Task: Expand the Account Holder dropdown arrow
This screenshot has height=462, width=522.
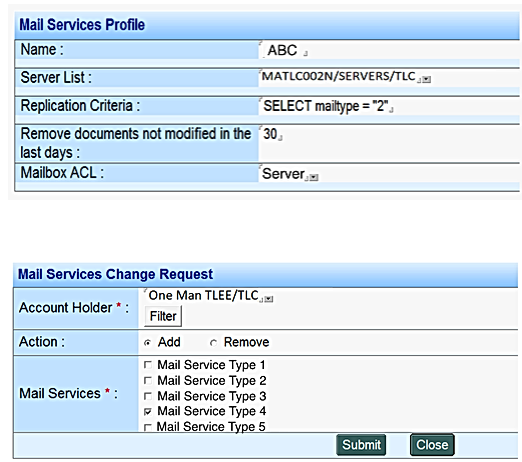Action: [269, 299]
